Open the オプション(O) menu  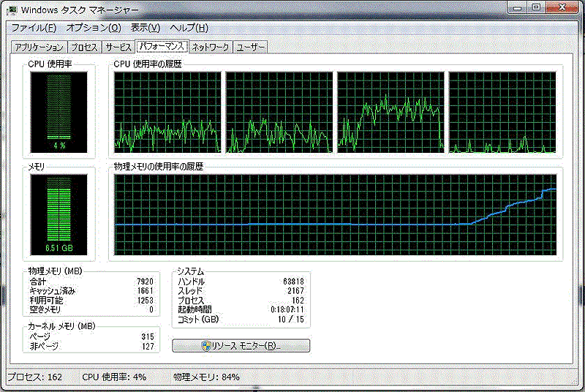[x=94, y=28]
